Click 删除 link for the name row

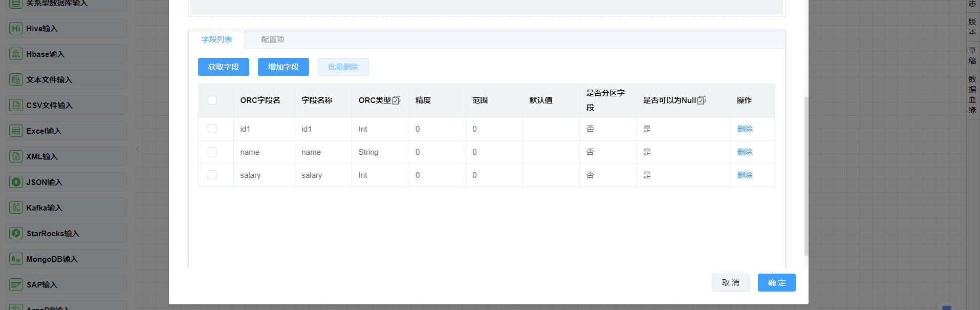tap(744, 152)
